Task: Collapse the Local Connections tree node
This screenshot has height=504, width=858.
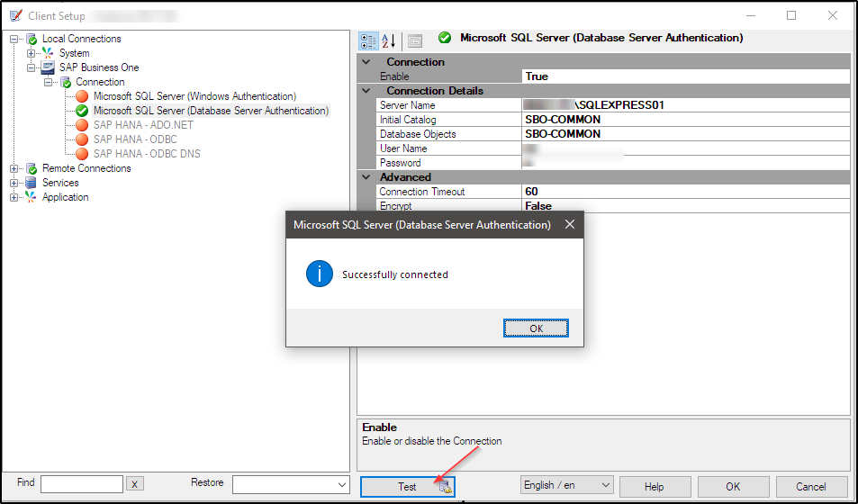Action: tap(14, 39)
